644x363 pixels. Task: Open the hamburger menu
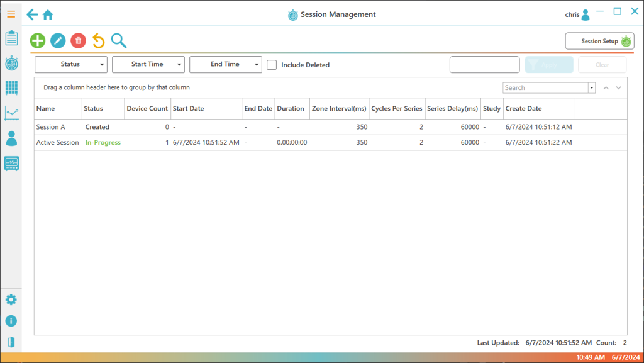[11, 14]
